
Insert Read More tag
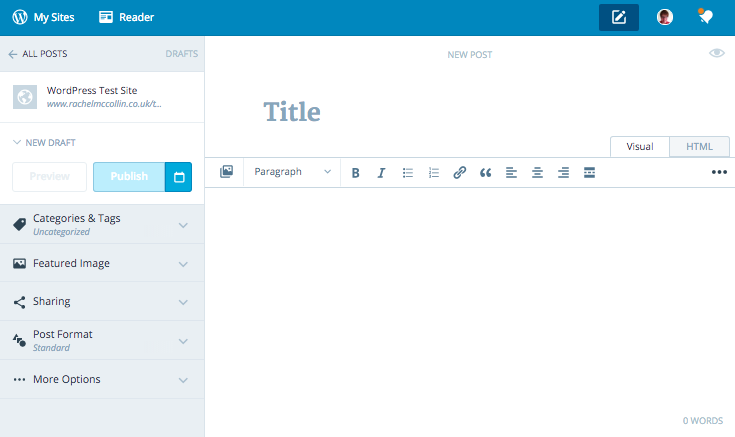point(589,173)
